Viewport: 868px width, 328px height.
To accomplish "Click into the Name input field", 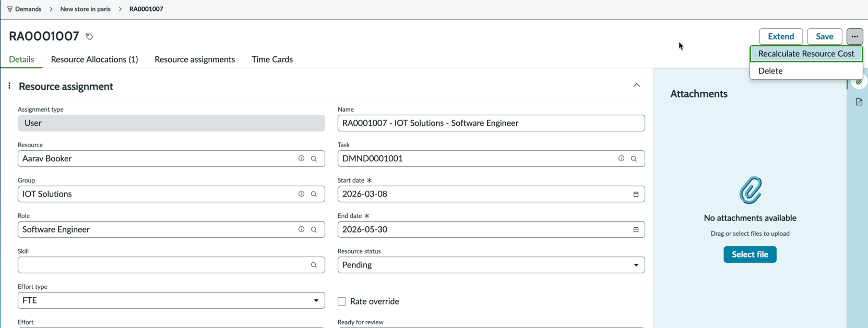I will click(491, 123).
